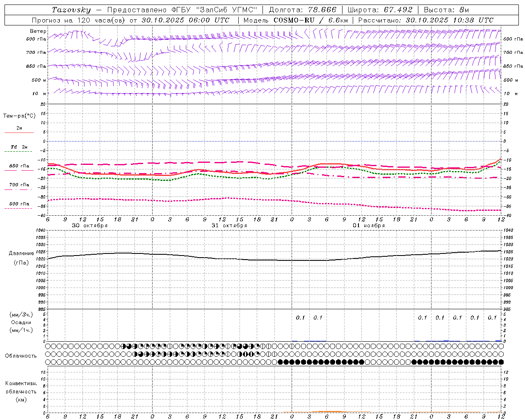
Task: Click the date label 30 октября
Action: (90, 226)
